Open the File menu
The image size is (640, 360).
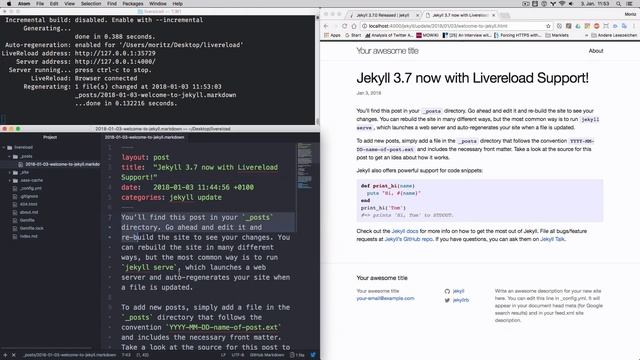40,4
